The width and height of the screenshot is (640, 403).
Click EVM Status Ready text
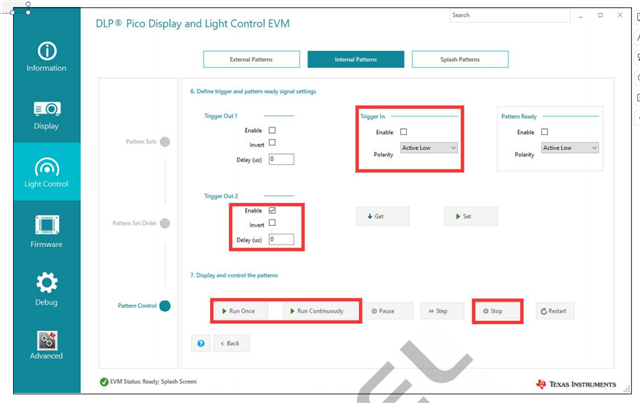pos(153,382)
